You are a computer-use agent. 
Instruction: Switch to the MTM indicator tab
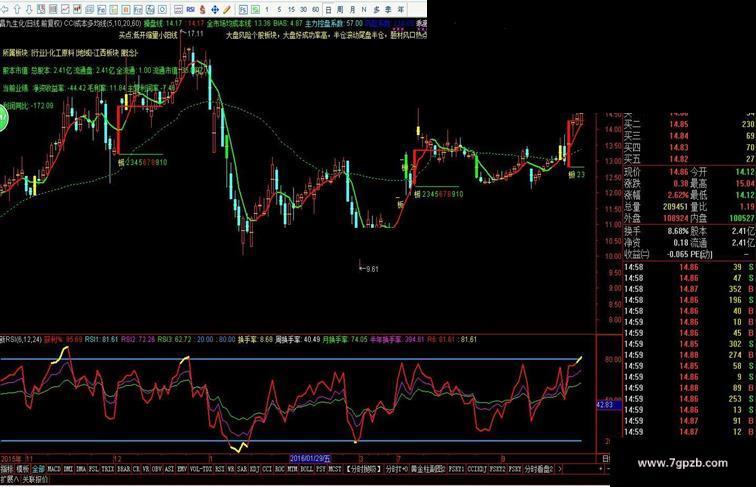[x=293, y=469]
